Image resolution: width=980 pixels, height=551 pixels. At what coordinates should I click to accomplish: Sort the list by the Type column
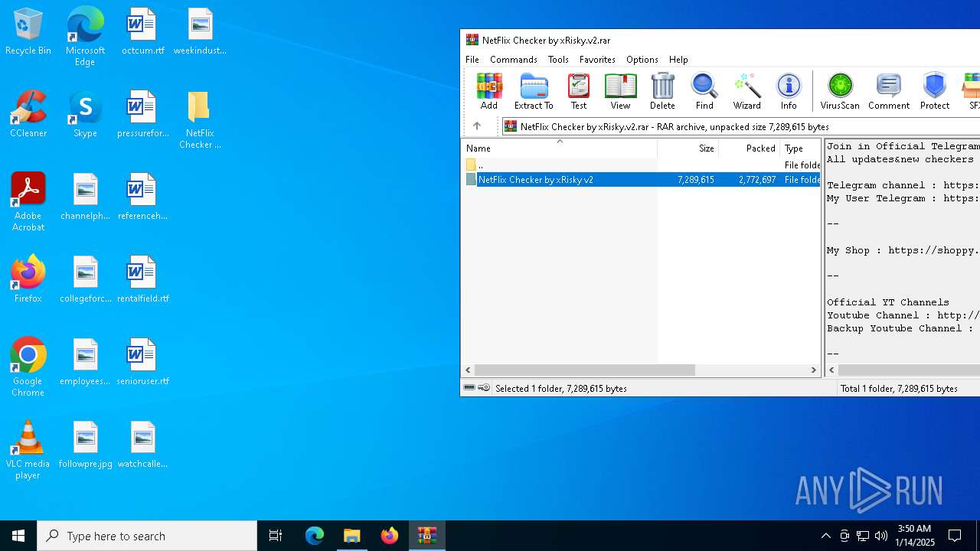800,148
